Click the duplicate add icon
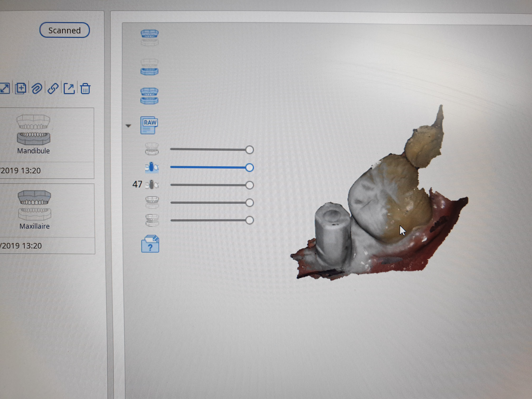 coord(21,89)
